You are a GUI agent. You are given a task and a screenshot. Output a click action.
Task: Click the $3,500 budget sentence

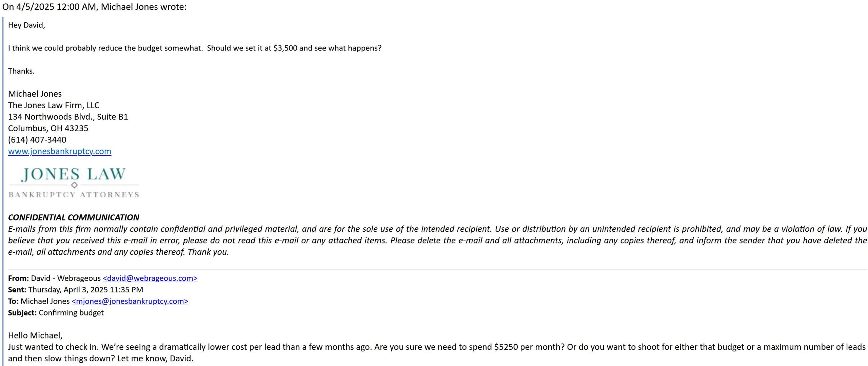[195, 48]
